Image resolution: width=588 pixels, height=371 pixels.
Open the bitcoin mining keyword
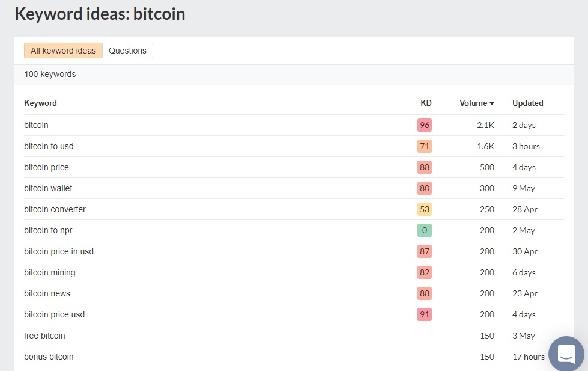[x=49, y=272]
